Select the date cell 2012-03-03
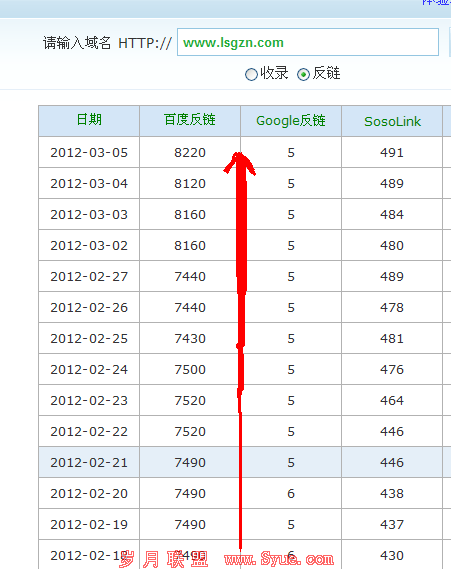Screen dimensions: 451x569 pyautogui.click(x=89, y=214)
